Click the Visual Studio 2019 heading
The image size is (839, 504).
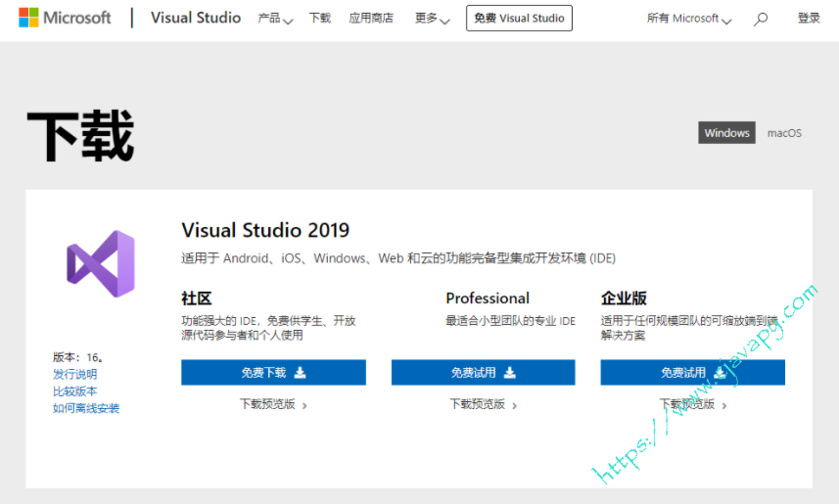(265, 230)
